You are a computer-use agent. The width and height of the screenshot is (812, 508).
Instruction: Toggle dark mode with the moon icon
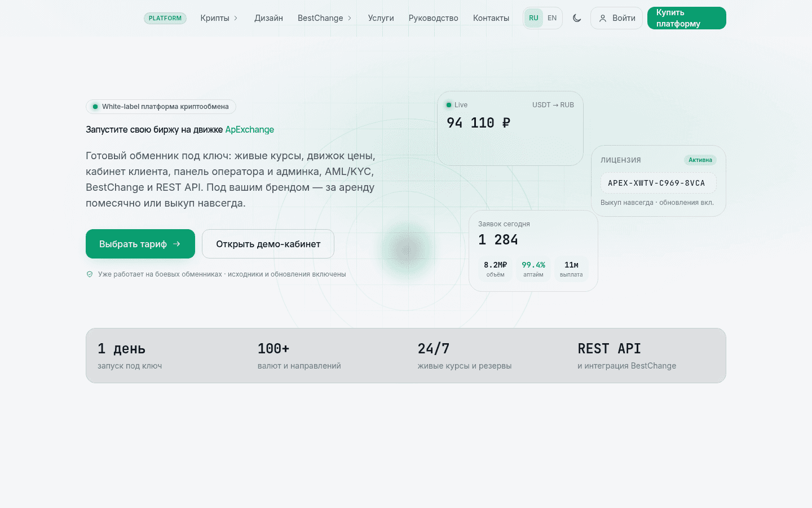(577, 18)
